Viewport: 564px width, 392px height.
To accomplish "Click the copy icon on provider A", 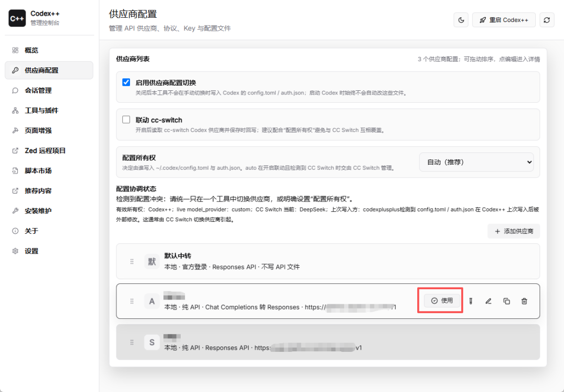I will pyautogui.click(x=507, y=301).
